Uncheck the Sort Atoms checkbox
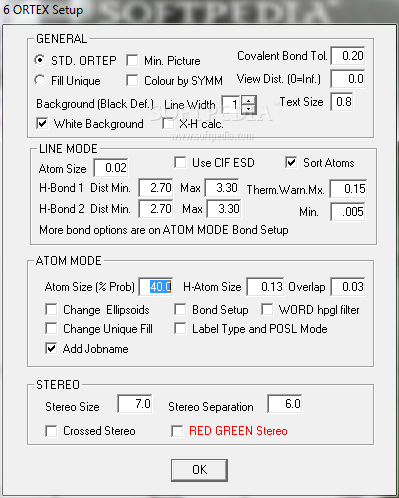This screenshot has width=399, height=498. pyautogui.click(x=291, y=163)
